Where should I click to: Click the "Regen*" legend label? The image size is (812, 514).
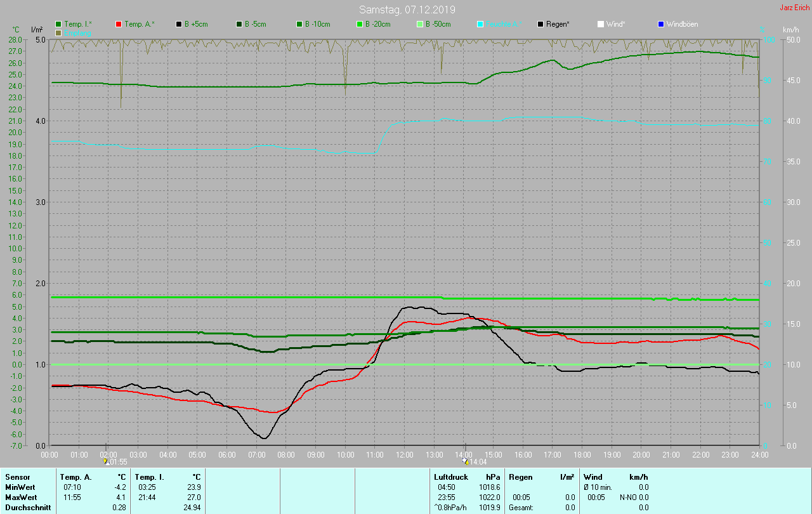tap(558, 24)
